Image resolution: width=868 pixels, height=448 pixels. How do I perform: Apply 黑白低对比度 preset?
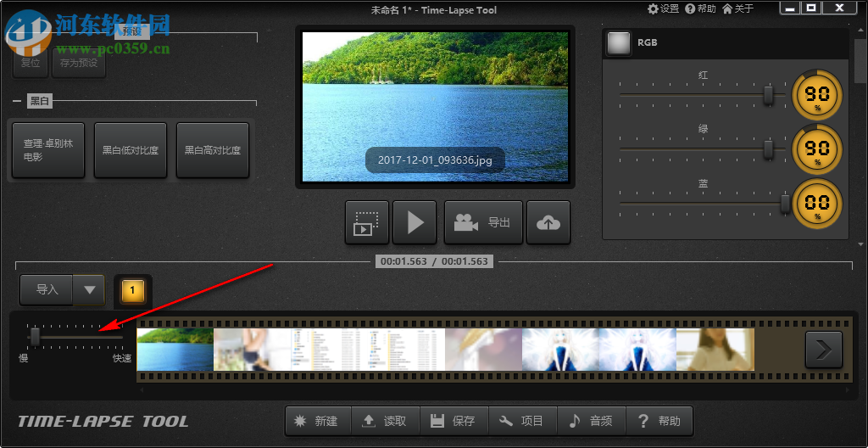(x=131, y=150)
